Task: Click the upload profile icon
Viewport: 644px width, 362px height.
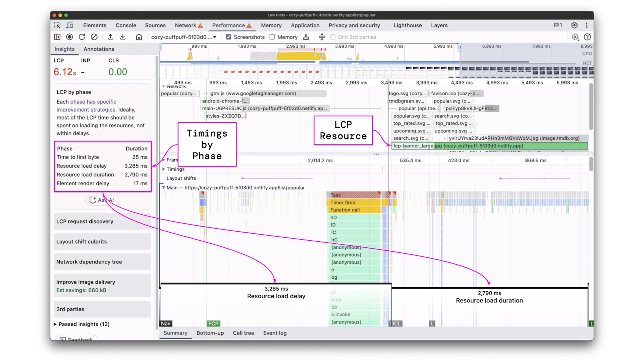Action: [x=110, y=37]
